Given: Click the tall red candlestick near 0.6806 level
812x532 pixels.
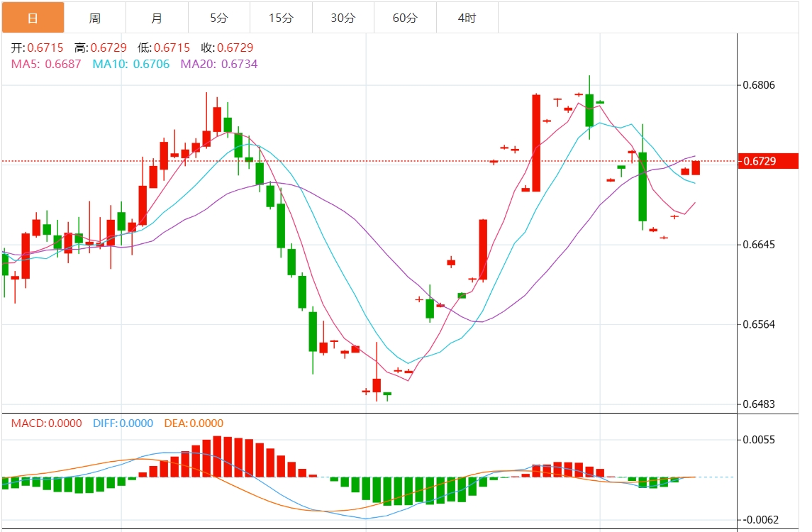Looking at the screenshot, I should pyautogui.click(x=536, y=143).
